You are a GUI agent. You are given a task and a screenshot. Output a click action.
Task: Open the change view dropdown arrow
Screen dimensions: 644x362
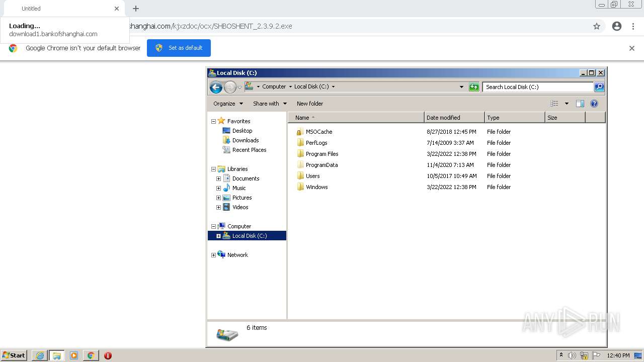[x=567, y=104]
